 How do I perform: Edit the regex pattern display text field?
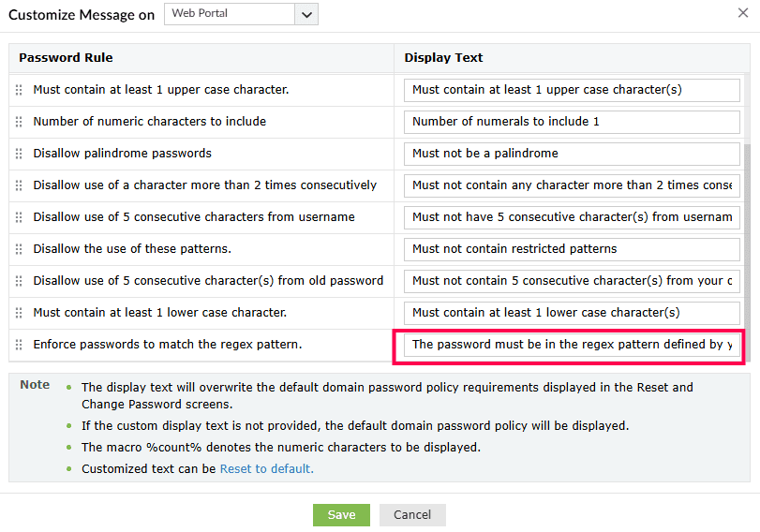point(572,345)
